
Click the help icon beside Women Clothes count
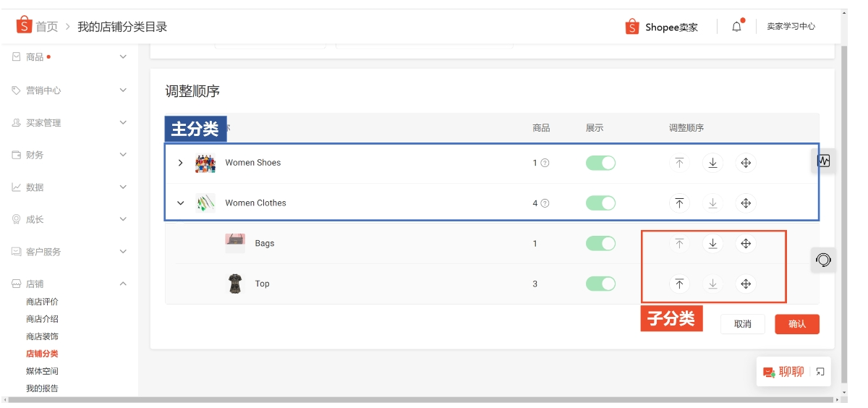[x=545, y=203]
